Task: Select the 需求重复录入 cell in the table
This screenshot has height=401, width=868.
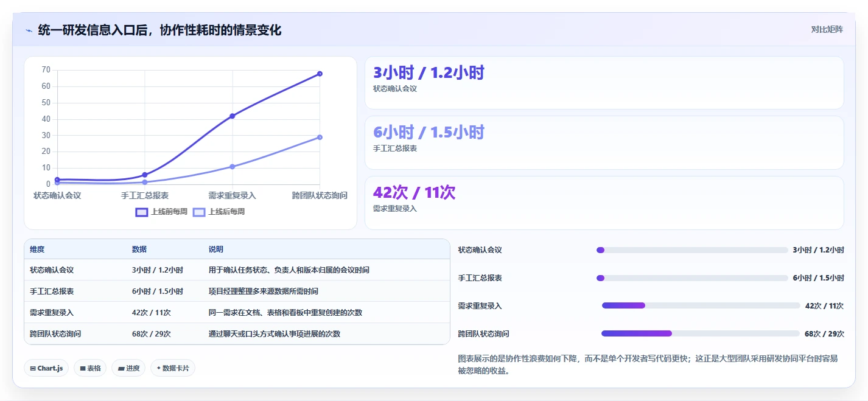Action: pos(52,312)
